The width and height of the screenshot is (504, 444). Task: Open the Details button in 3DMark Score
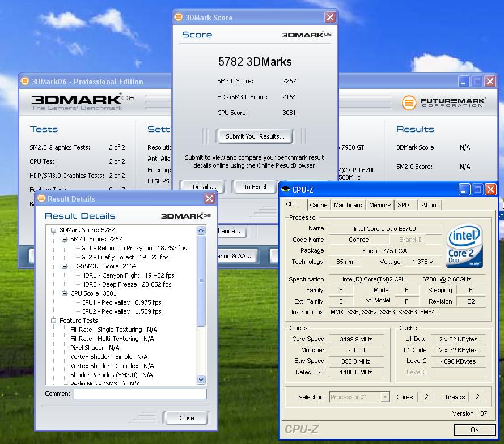204,186
